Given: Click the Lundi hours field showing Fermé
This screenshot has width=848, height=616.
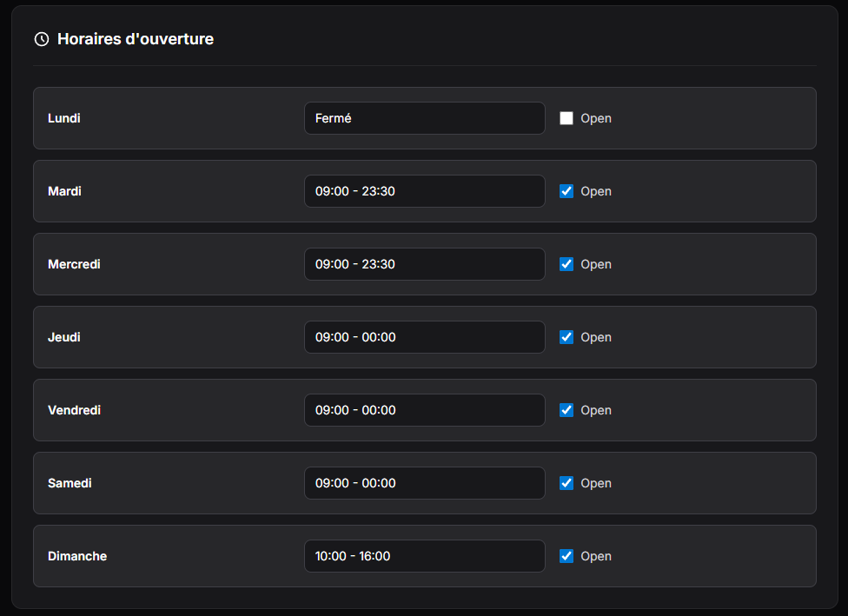Looking at the screenshot, I should 424,118.
